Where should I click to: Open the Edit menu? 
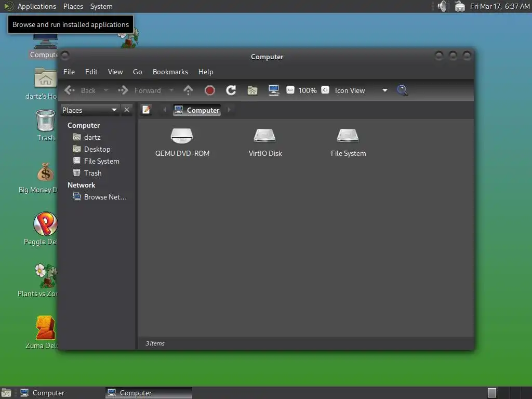91,72
